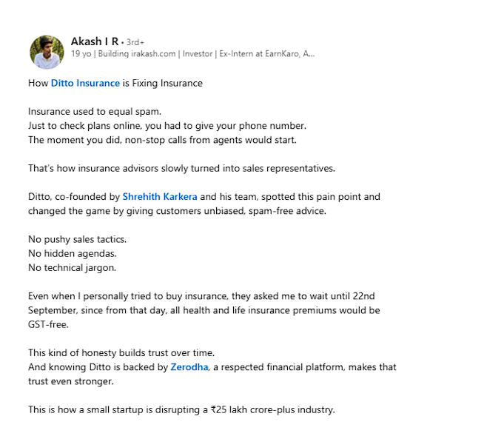Screen dimensions: 504x422
Task: Open Akash I R's profile photo
Action: point(47,51)
